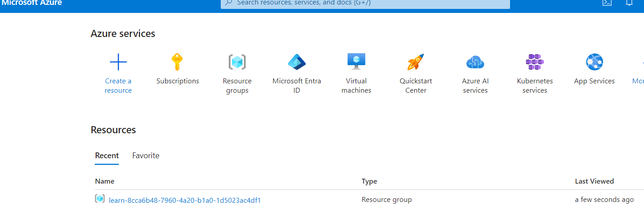Image resolution: width=644 pixels, height=205 pixels.
Task: Open Virtual machines monitor icon
Action: pos(356,61)
